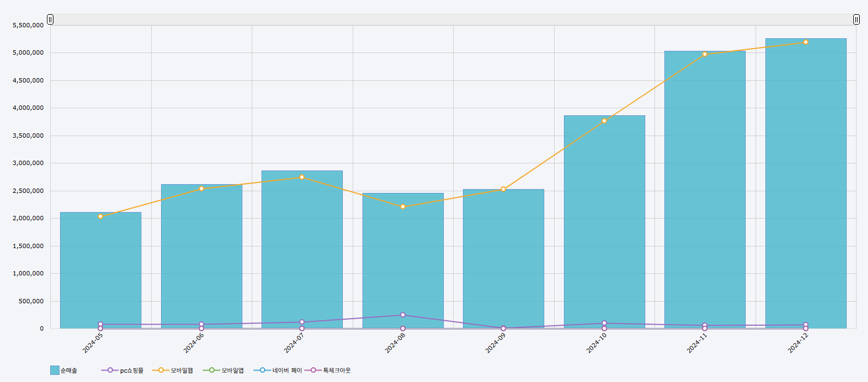
Task: Click the 2024-07 x-axis label
Action: (294, 343)
